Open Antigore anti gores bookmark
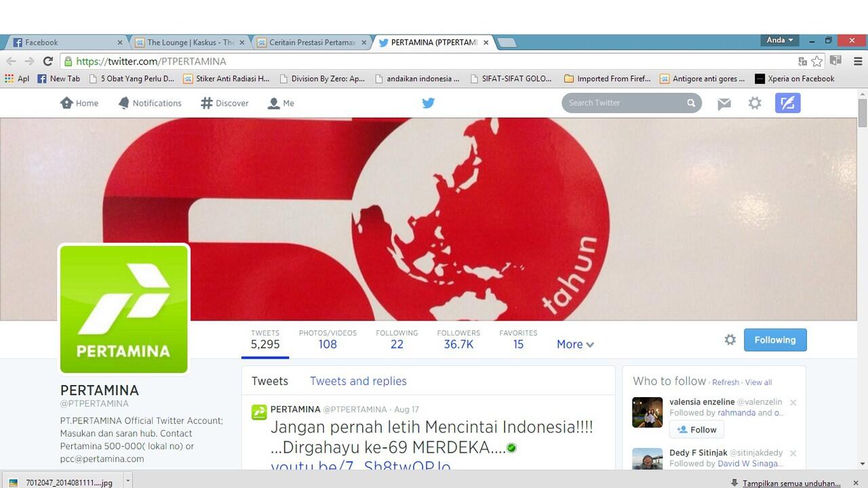Viewport: 868px width, 488px height. 703,79
